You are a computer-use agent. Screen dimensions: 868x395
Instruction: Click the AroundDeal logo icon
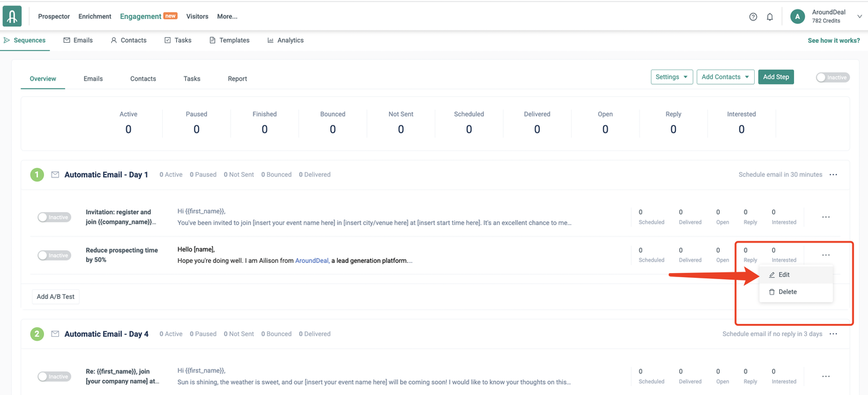point(12,16)
